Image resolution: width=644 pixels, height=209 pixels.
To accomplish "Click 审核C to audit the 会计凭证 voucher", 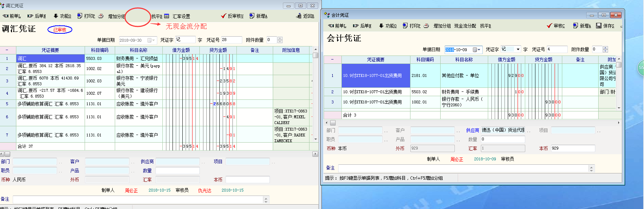I will coord(556,26).
